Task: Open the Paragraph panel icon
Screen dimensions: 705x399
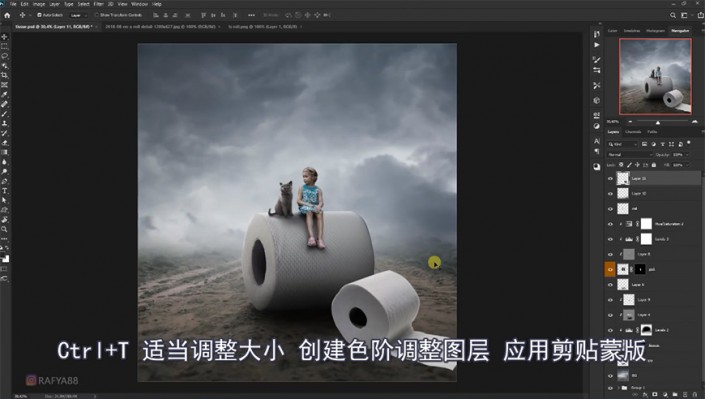Action: click(597, 152)
